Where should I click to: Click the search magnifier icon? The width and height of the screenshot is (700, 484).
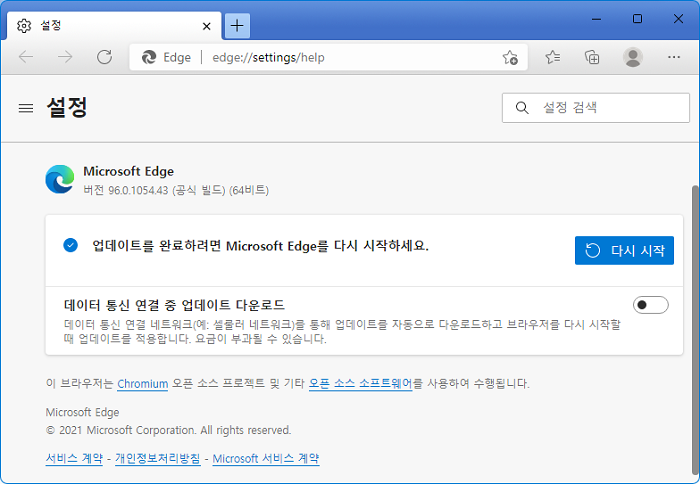click(x=522, y=108)
